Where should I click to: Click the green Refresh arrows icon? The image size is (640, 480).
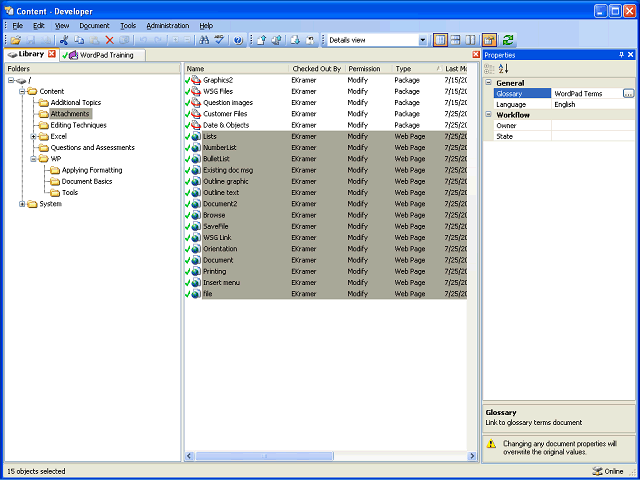[508, 40]
